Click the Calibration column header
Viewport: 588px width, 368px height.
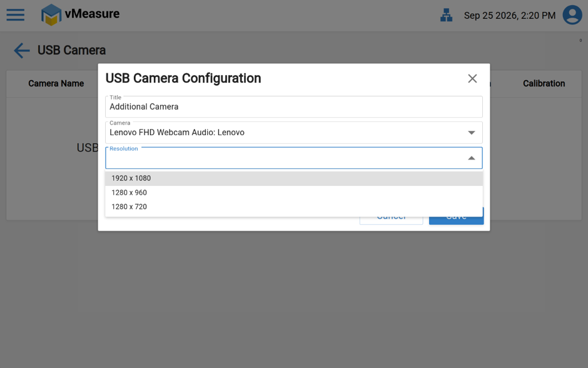click(x=544, y=84)
